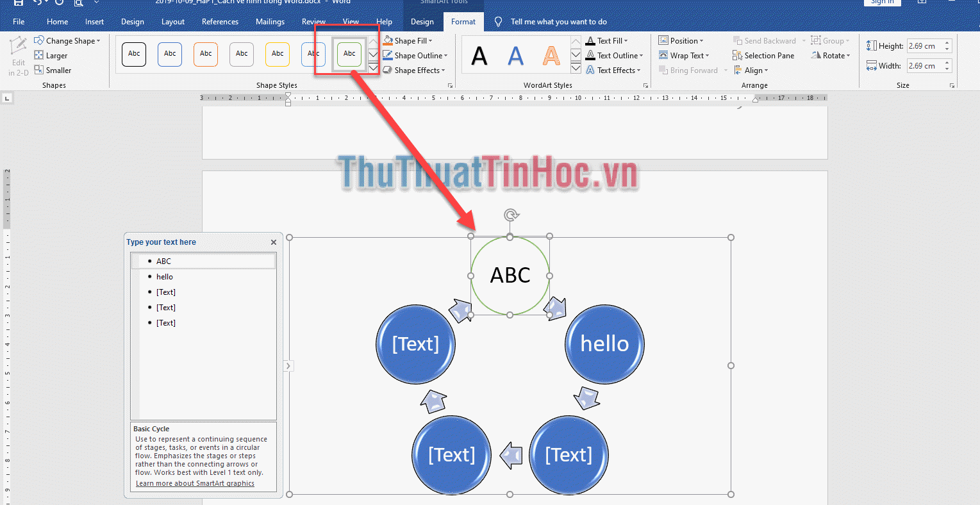Image resolution: width=980 pixels, height=505 pixels.
Task: Select the ABC bullet in text pane
Action: [204, 261]
